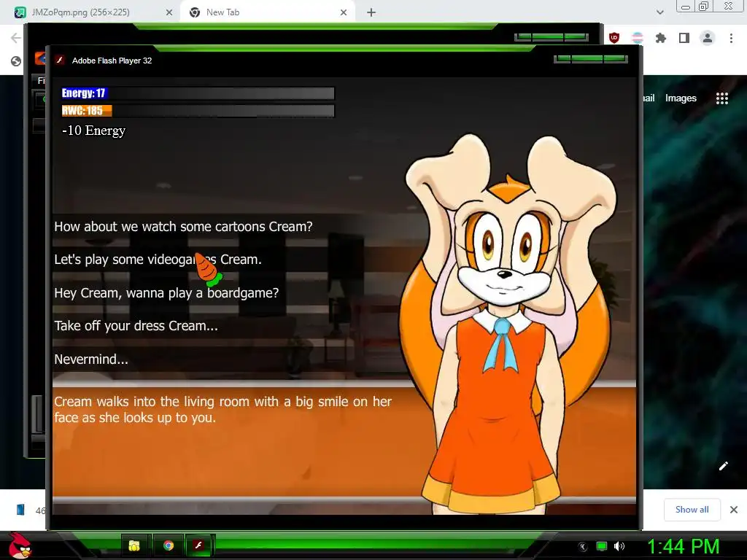Choose "How about we watch some cartoons Cream?"
The height and width of the screenshot is (560, 747).
click(x=183, y=227)
